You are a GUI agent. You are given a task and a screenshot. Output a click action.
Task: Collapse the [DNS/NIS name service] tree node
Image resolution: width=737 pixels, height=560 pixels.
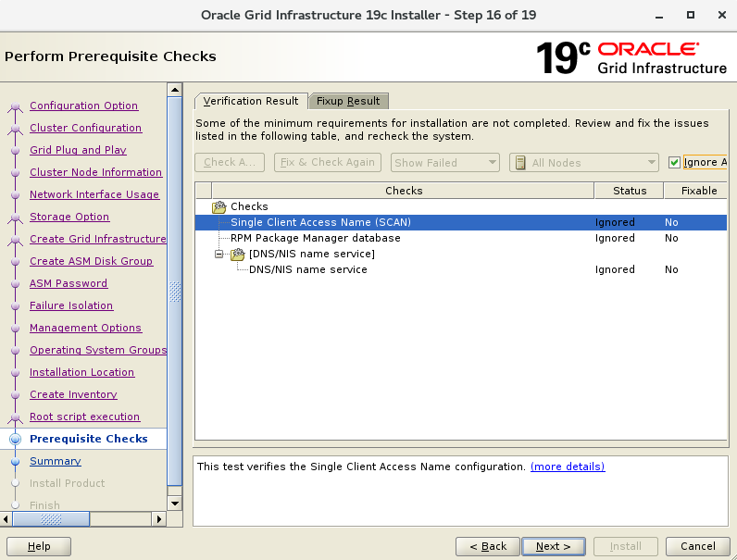(219, 255)
